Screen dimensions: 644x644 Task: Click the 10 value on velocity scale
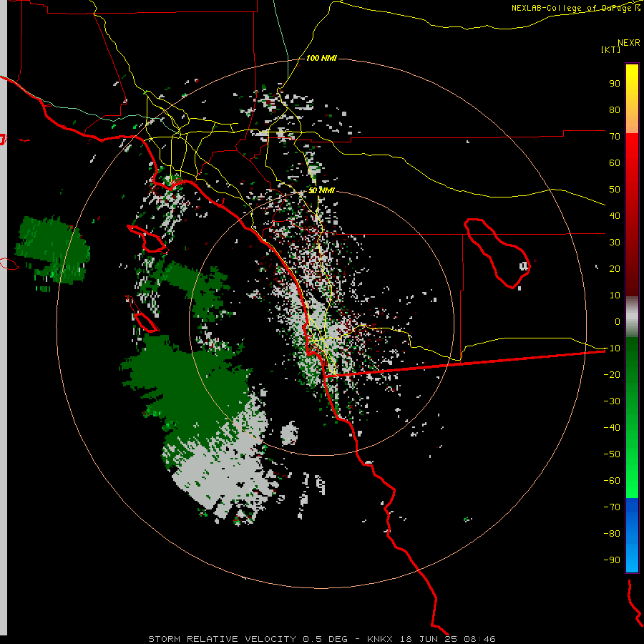(615, 296)
